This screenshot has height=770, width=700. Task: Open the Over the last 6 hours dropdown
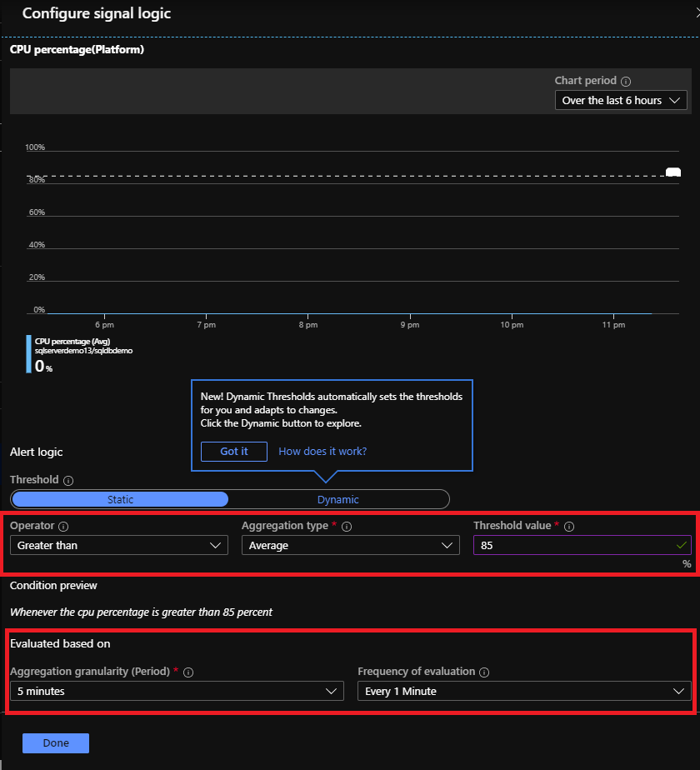click(621, 100)
